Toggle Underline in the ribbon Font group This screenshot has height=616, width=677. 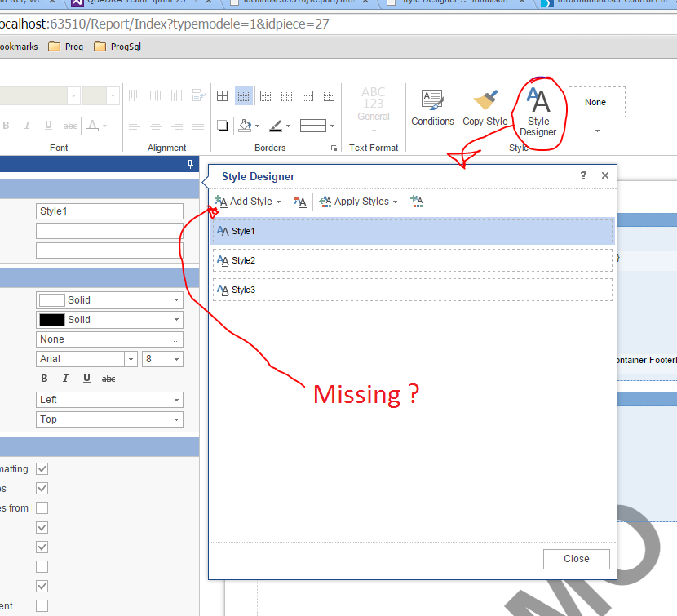[x=48, y=126]
